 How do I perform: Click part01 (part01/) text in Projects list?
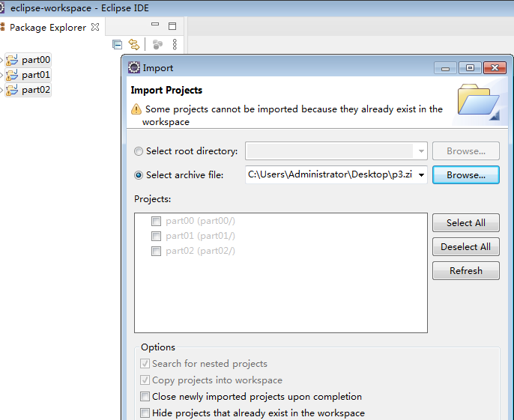click(x=200, y=237)
